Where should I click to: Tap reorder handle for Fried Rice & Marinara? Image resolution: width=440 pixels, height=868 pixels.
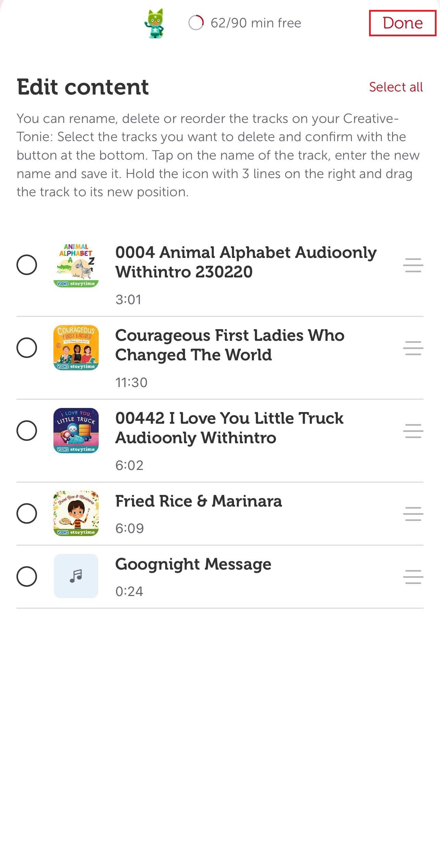point(413,514)
